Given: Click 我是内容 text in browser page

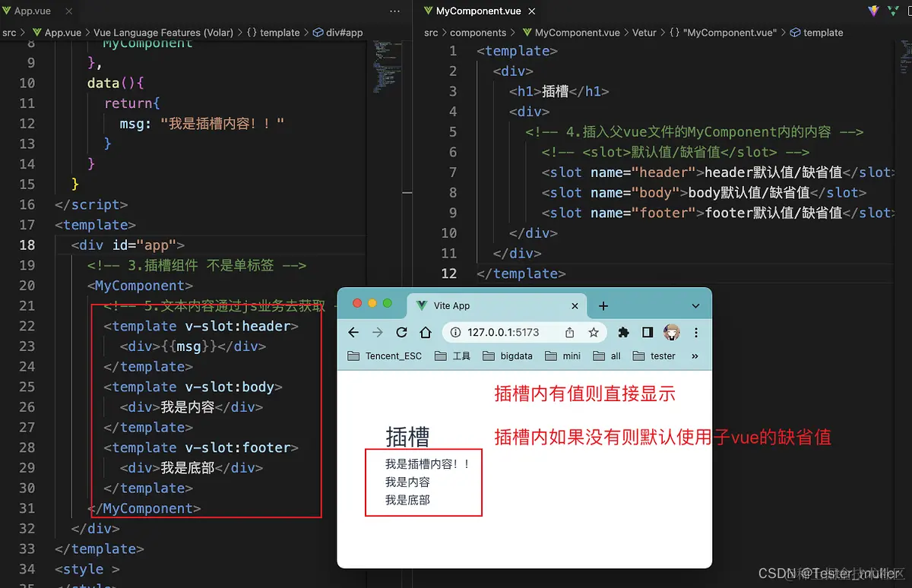Looking at the screenshot, I should 407,482.
